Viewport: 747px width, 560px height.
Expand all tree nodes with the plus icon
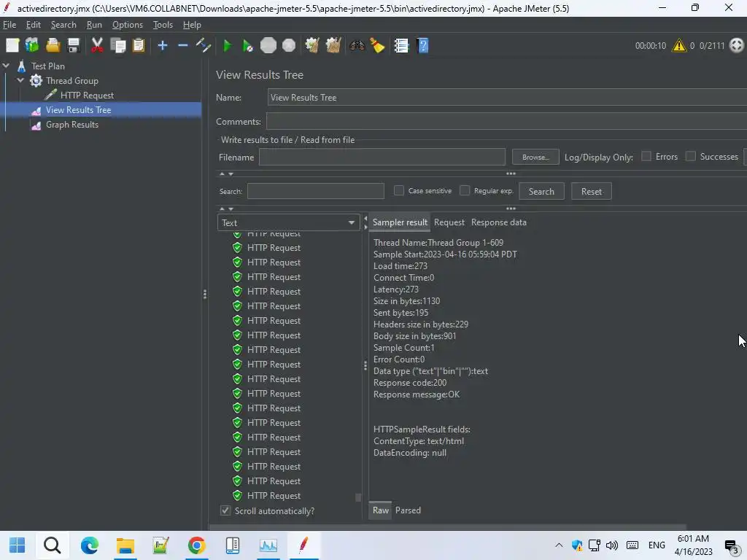[163, 46]
